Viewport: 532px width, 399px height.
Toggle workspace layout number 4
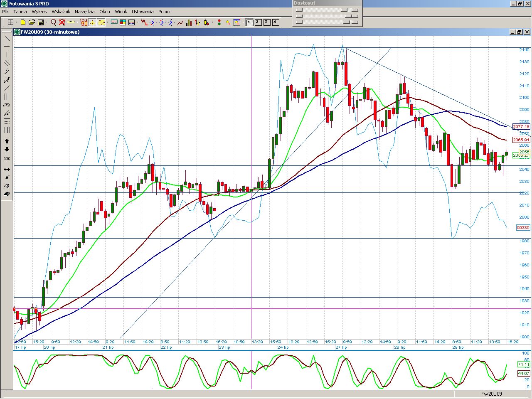coord(276,22)
